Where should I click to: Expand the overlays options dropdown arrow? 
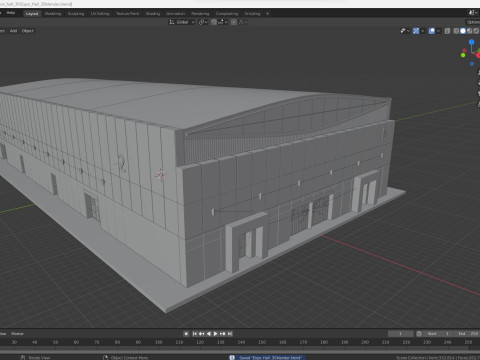tap(438, 31)
